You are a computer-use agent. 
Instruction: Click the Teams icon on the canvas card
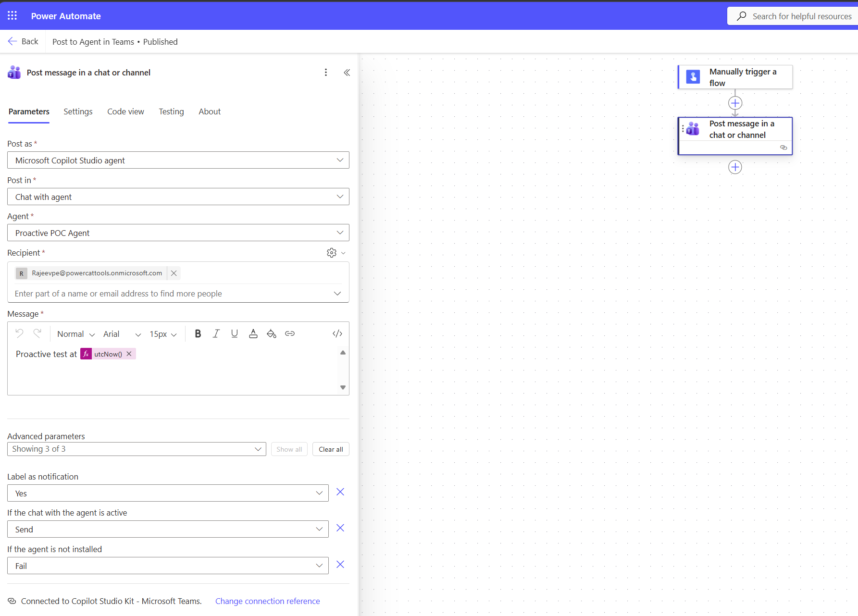click(693, 128)
